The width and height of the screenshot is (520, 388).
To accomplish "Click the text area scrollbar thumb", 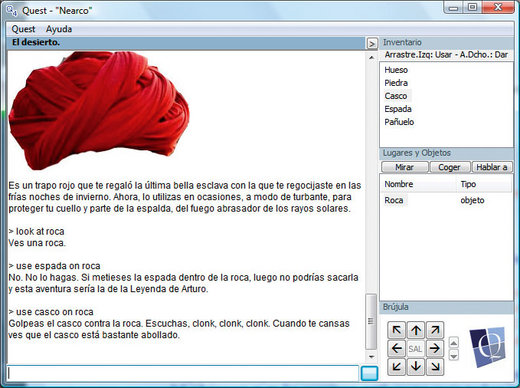I will [371, 321].
